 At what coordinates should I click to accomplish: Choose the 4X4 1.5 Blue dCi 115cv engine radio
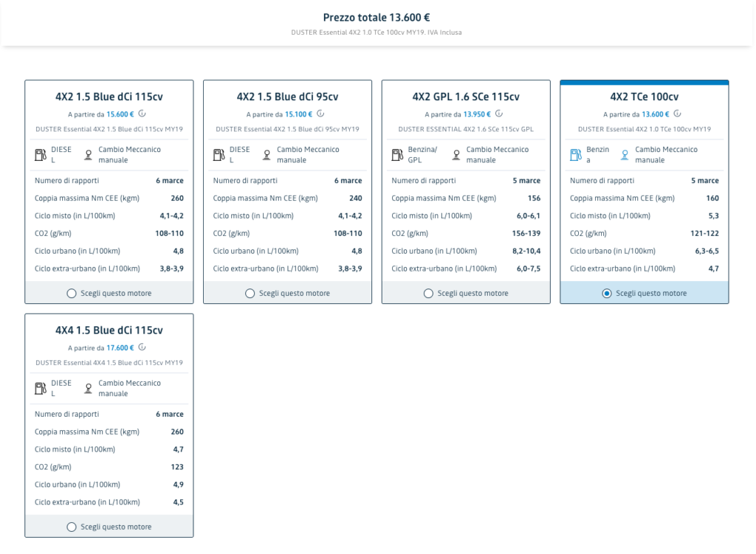[x=72, y=527]
